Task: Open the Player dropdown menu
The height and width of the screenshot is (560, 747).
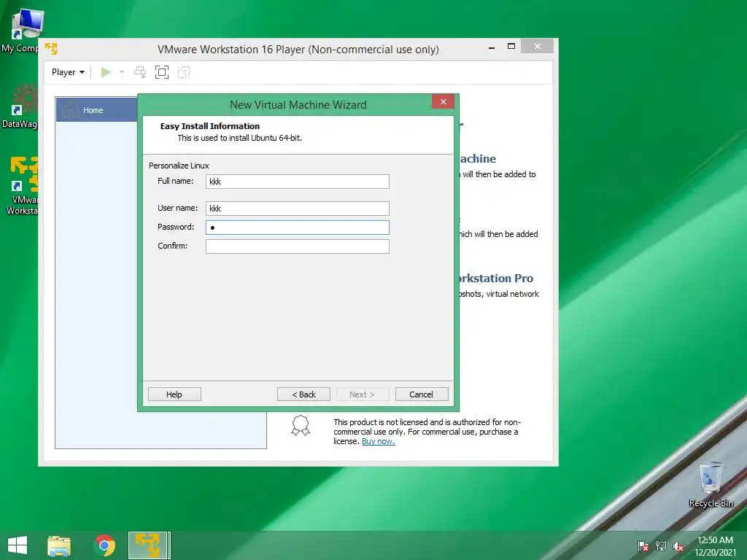Action: click(68, 72)
